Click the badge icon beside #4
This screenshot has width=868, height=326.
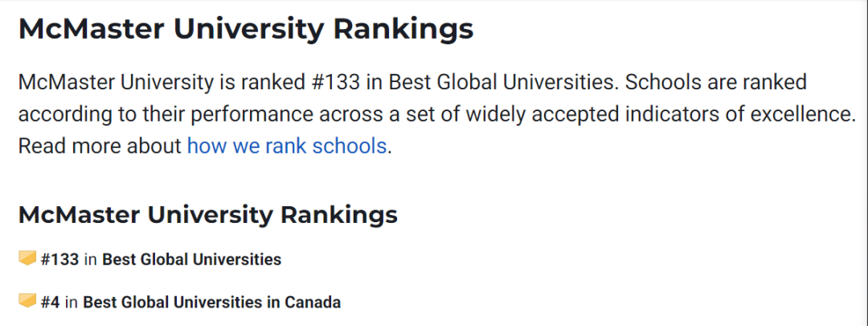coord(27,301)
